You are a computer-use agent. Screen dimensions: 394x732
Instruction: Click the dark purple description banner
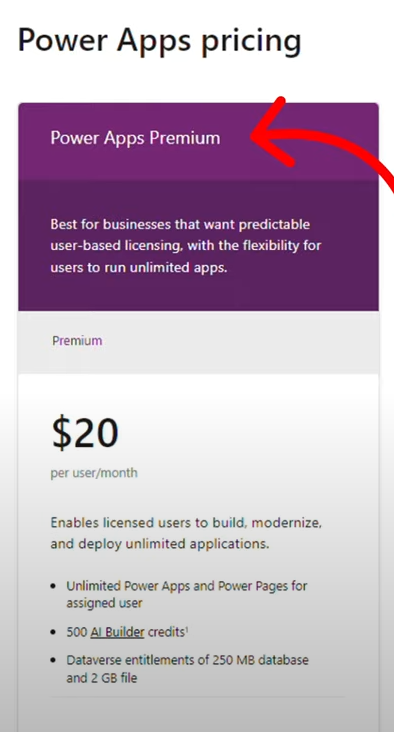[x=198, y=246]
